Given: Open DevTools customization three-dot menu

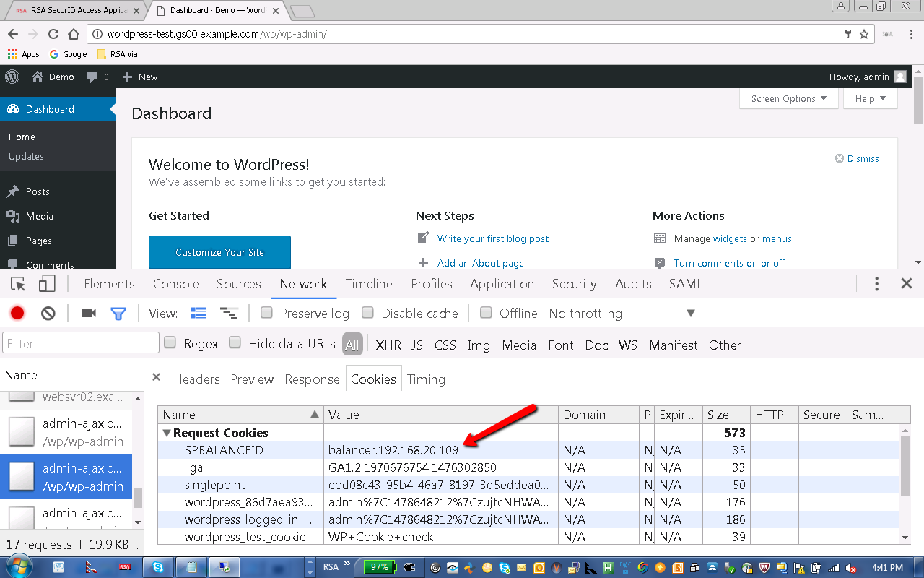Looking at the screenshot, I should (x=876, y=284).
